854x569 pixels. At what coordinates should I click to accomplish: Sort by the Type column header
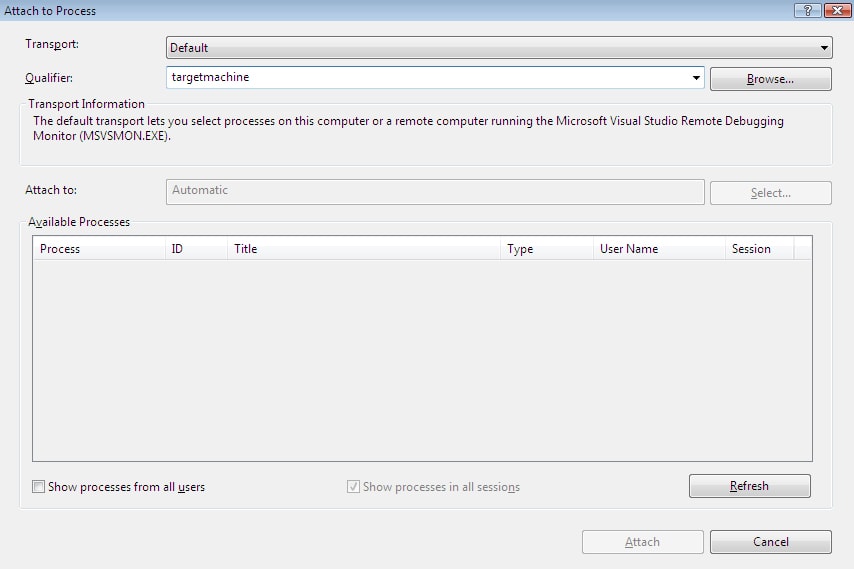point(547,248)
